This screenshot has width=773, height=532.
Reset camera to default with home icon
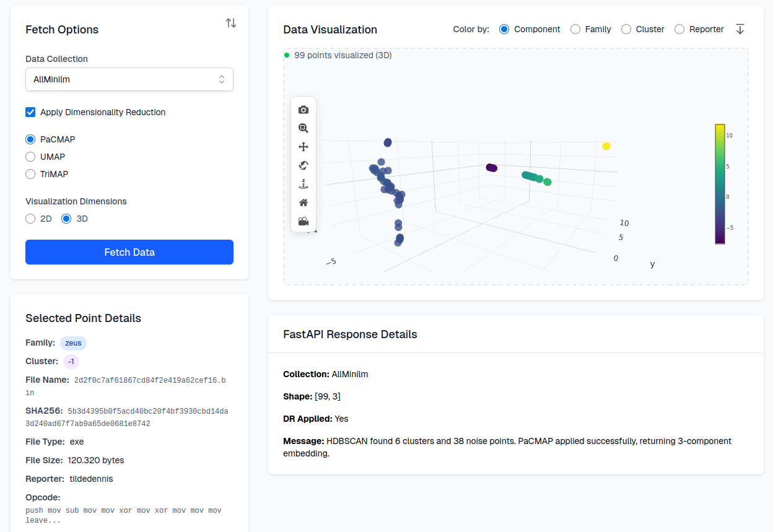(304, 203)
